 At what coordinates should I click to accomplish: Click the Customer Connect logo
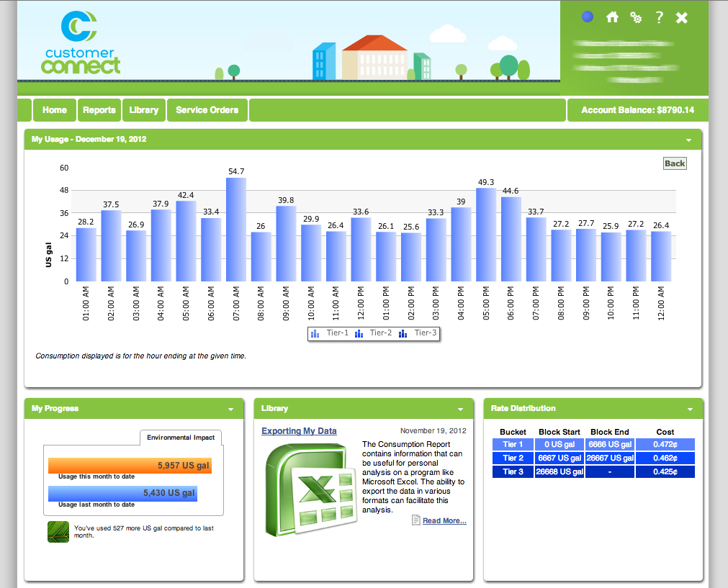pyautogui.click(x=81, y=43)
